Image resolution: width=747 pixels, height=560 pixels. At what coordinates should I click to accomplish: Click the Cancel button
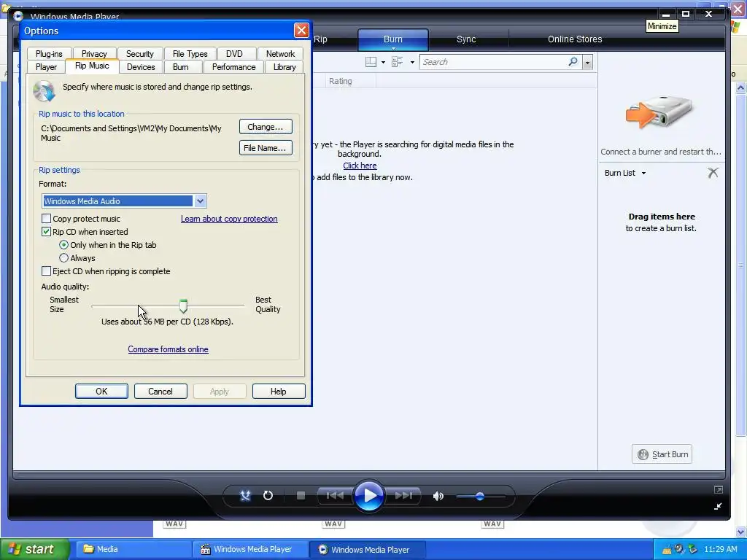click(160, 392)
